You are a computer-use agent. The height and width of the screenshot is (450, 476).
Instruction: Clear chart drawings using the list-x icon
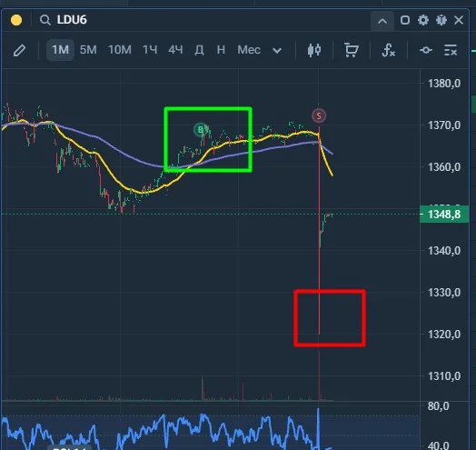tap(451, 50)
